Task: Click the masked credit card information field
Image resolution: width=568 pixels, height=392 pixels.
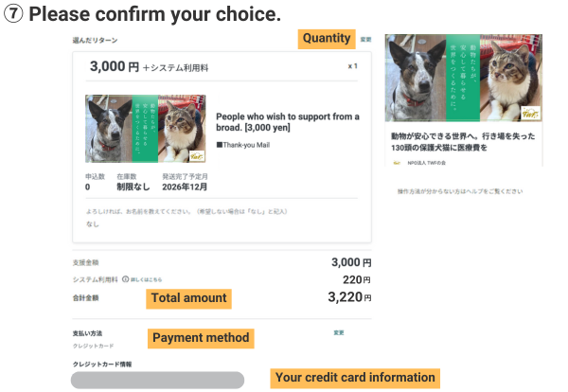Action: click(x=158, y=380)
